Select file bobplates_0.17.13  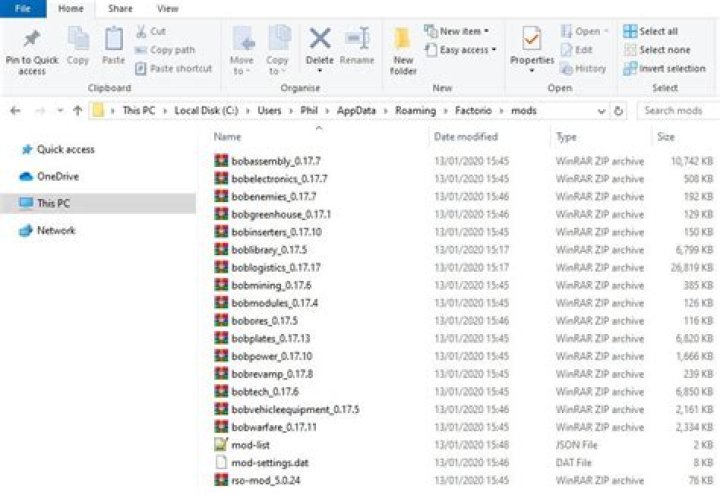(x=271, y=338)
